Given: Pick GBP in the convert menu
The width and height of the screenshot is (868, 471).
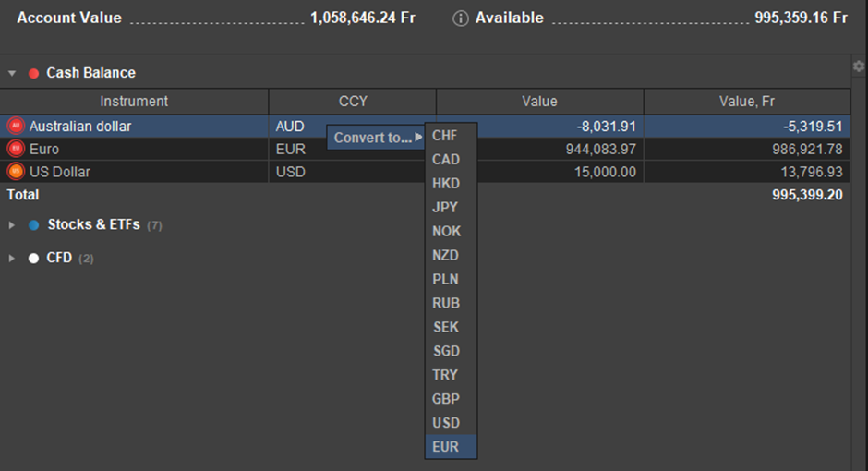Looking at the screenshot, I should click(x=445, y=399).
